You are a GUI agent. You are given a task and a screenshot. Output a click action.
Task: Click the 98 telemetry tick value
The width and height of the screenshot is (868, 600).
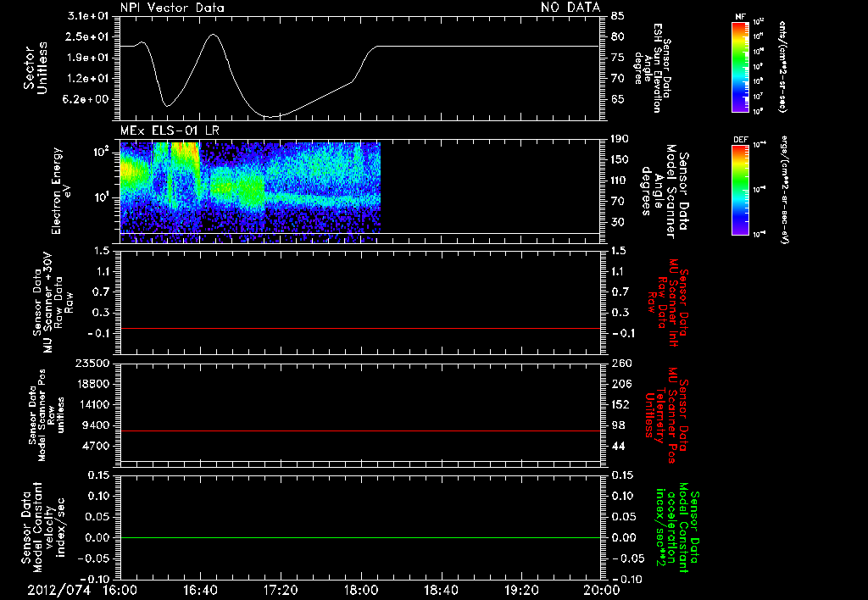click(618, 425)
